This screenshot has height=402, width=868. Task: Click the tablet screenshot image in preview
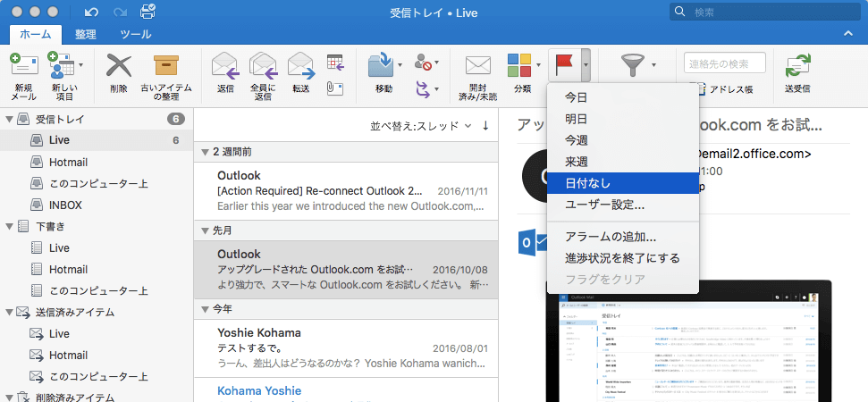(688, 342)
